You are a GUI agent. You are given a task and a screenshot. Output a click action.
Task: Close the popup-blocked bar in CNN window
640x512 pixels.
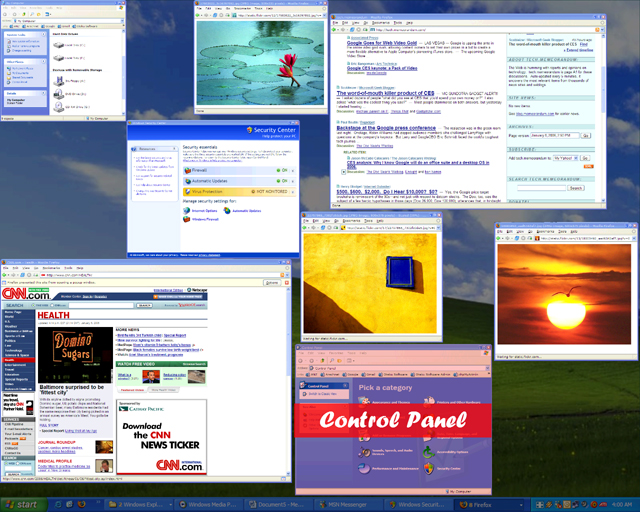point(287,283)
